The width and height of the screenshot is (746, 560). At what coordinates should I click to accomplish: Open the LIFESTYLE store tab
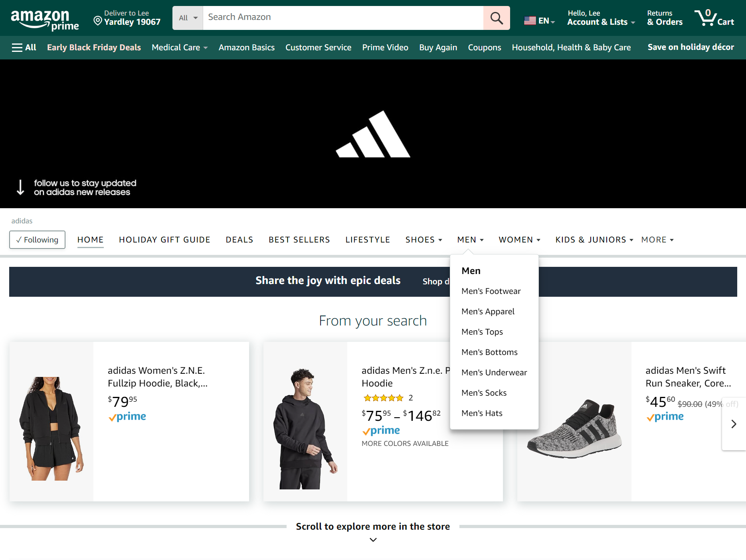(368, 240)
